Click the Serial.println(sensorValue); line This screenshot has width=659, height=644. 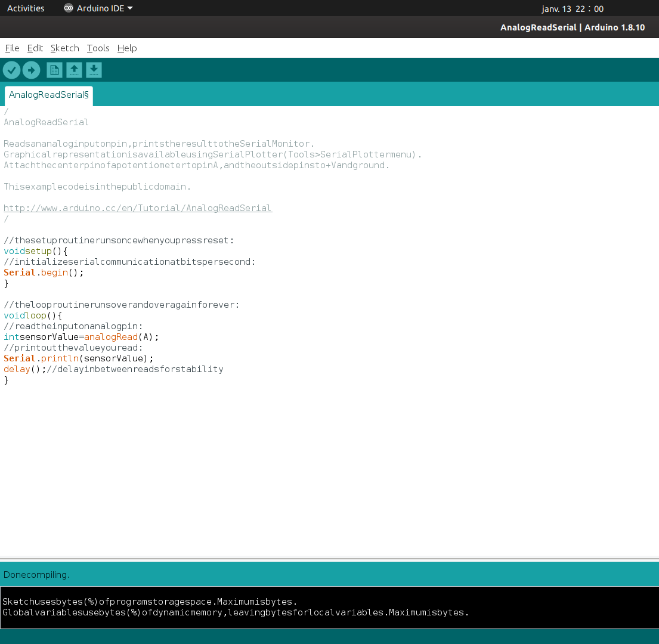pos(79,358)
